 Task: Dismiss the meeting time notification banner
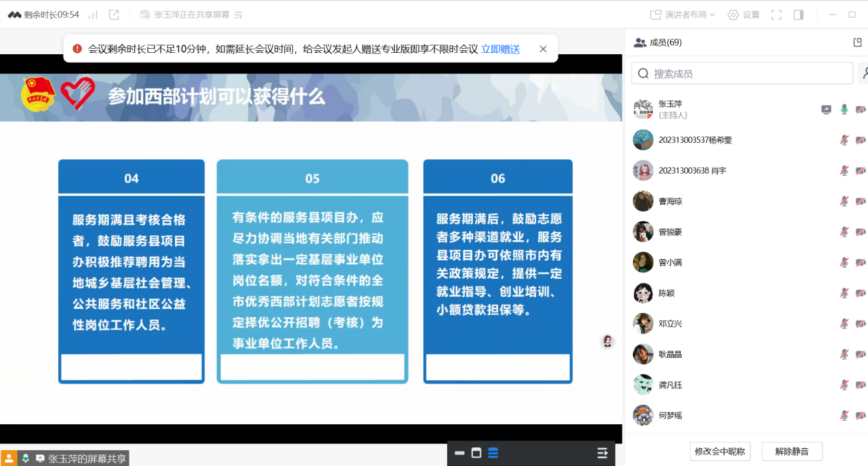tap(543, 49)
